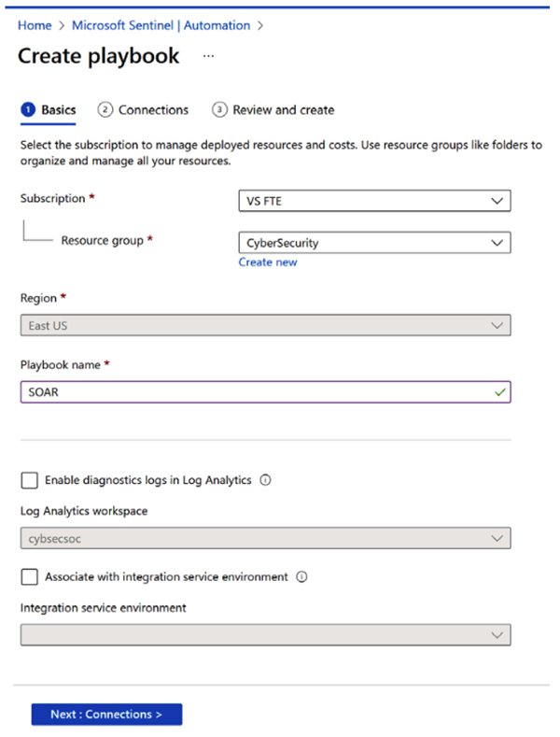
Task: Click the step 2 Connections number icon
Action: pos(105,110)
